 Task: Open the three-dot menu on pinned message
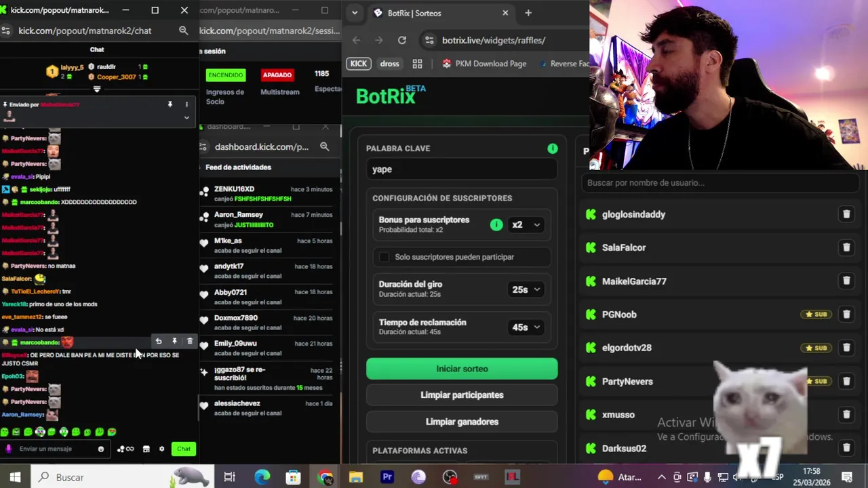(x=186, y=104)
